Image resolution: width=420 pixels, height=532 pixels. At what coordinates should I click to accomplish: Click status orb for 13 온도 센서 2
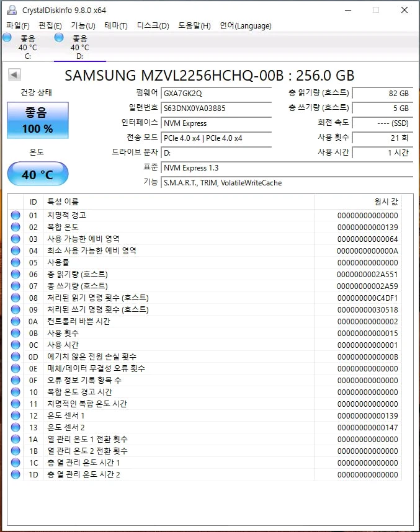click(x=16, y=427)
